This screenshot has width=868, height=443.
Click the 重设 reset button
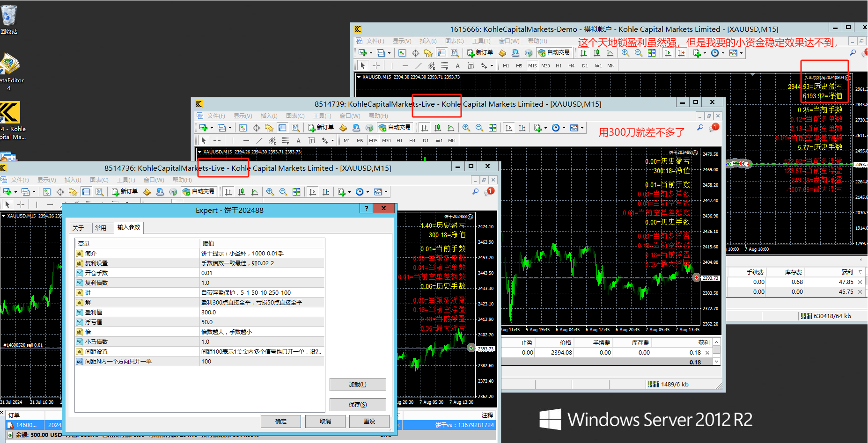369,421
